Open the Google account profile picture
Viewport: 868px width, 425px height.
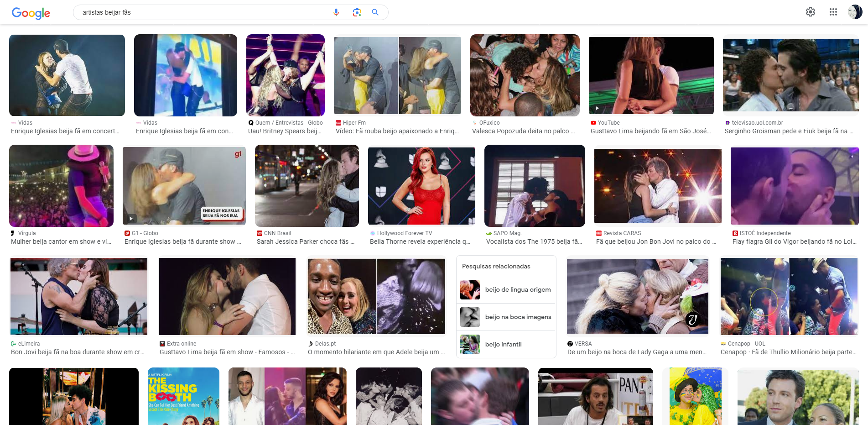click(x=854, y=12)
